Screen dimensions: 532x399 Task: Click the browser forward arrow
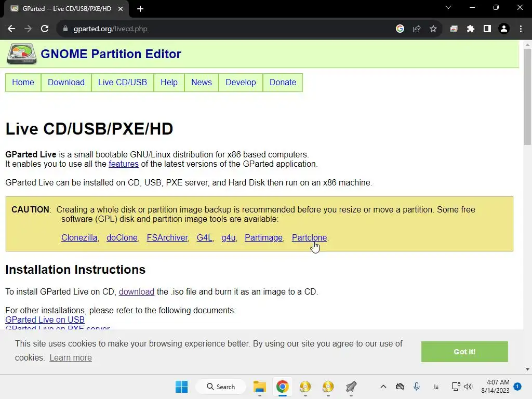(28, 29)
